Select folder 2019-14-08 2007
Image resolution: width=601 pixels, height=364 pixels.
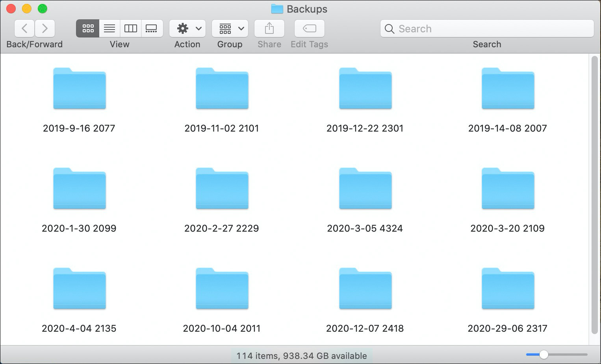508,89
